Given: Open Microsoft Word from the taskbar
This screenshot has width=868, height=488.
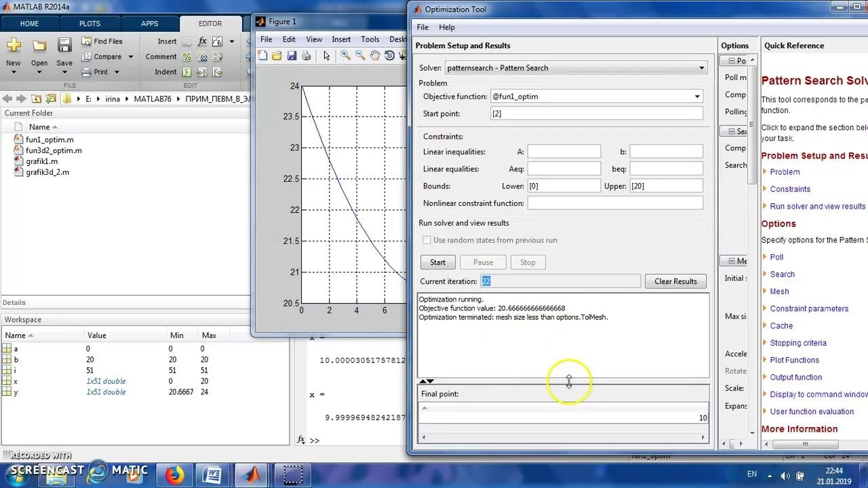Looking at the screenshot, I should pyautogui.click(x=212, y=474).
